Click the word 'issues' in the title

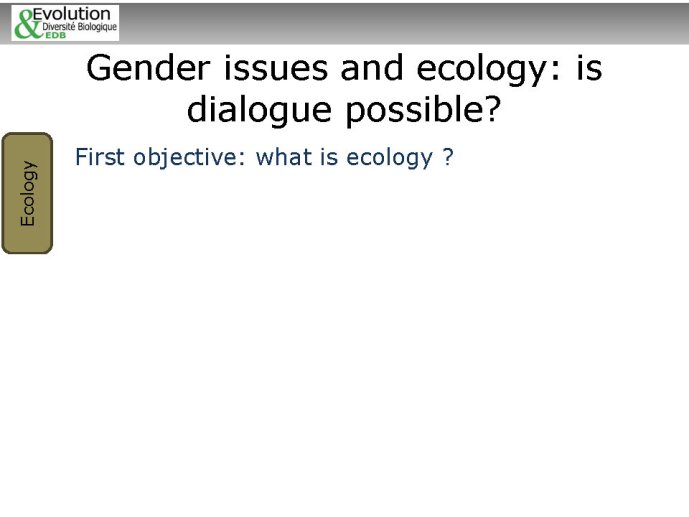[x=276, y=68]
